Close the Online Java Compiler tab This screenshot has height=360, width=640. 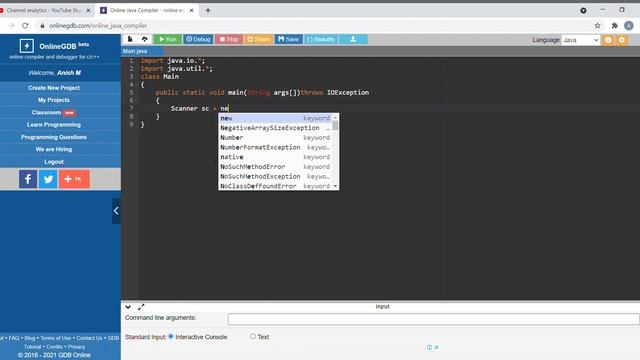tap(191, 10)
